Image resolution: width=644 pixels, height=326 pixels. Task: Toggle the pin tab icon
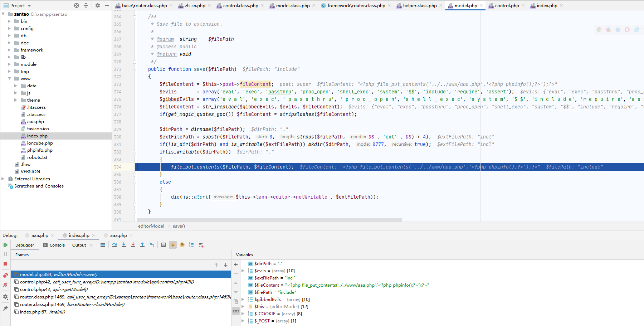click(x=5, y=308)
